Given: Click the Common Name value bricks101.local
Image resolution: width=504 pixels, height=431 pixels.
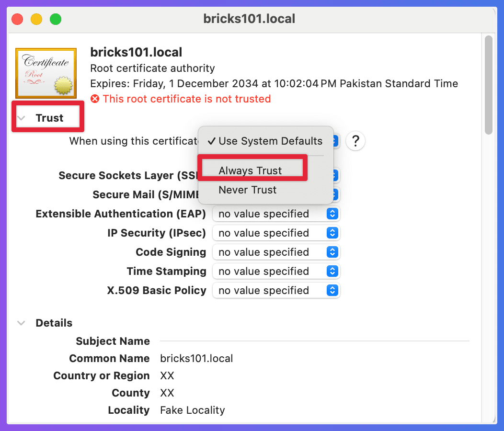Looking at the screenshot, I should coord(196,359).
